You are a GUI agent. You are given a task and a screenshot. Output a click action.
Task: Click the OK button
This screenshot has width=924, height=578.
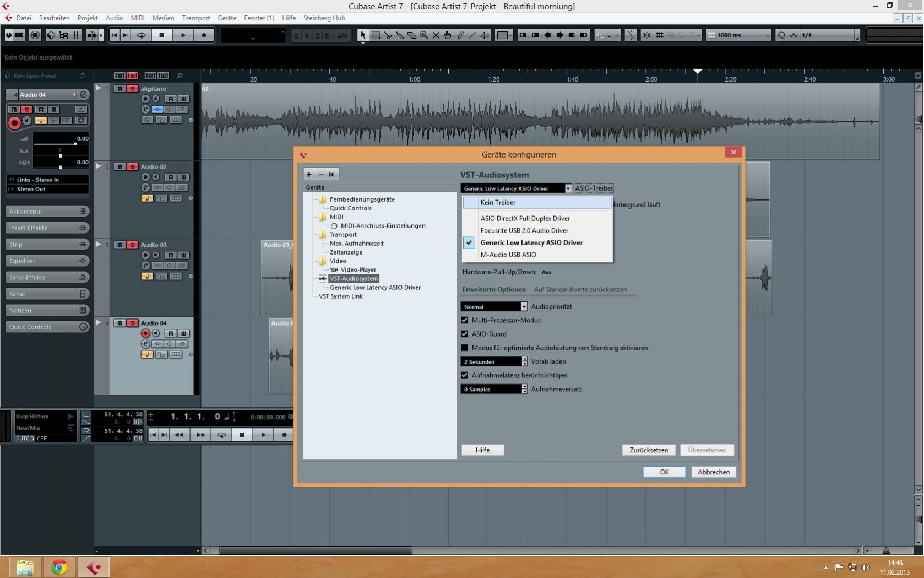click(664, 472)
